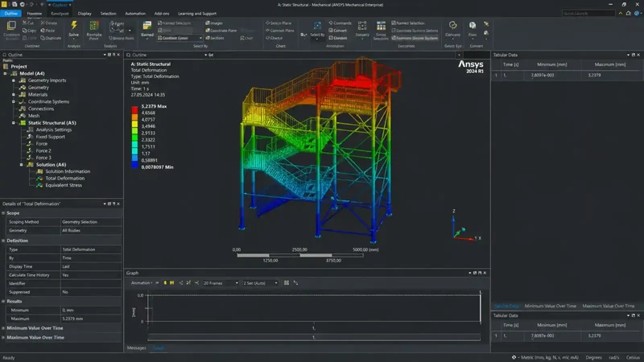Screen dimensions: 644x362
Task: Click the Commands icon in the Annotation group
Action: pyautogui.click(x=331, y=23)
